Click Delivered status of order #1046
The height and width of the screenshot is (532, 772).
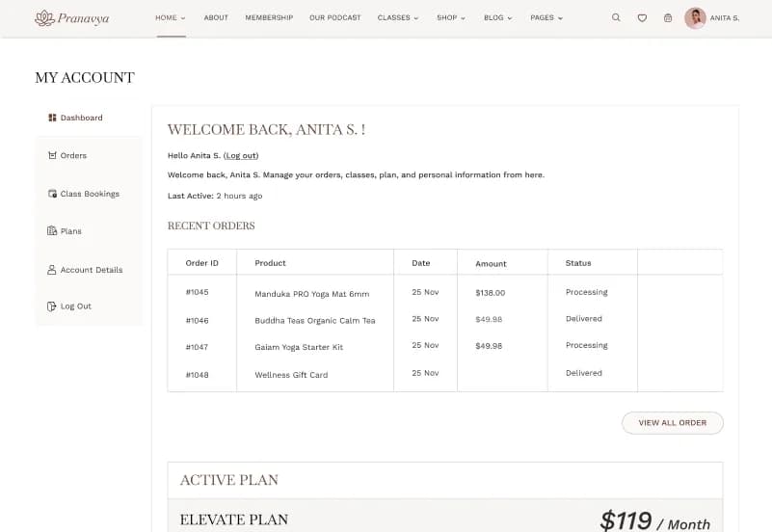[x=584, y=319]
